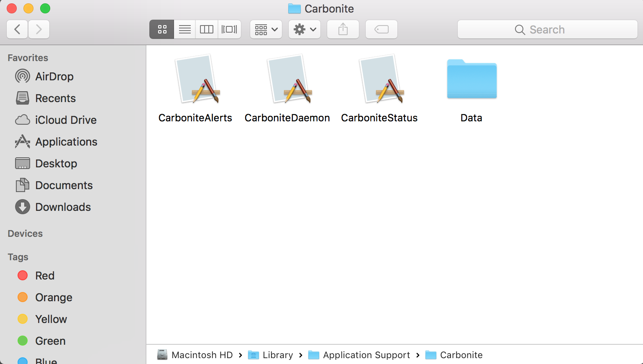Open the gear Action menu
The image size is (643, 364).
pyautogui.click(x=305, y=29)
